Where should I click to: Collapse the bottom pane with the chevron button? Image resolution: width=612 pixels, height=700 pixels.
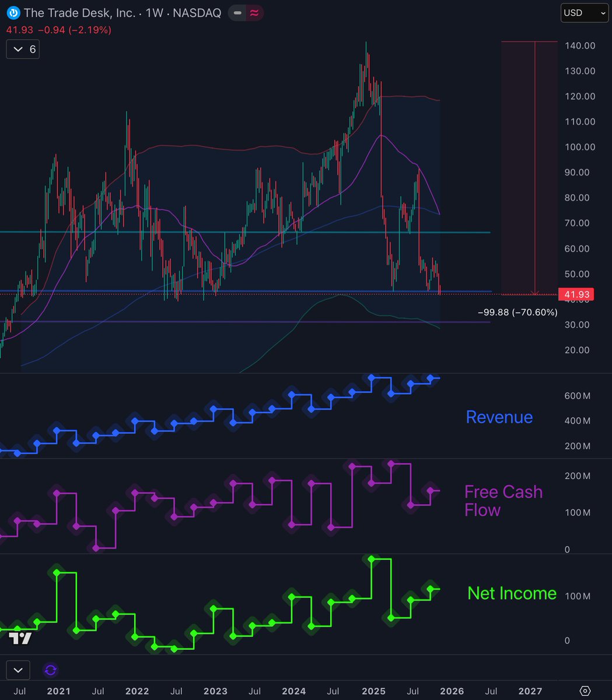(x=18, y=670)
